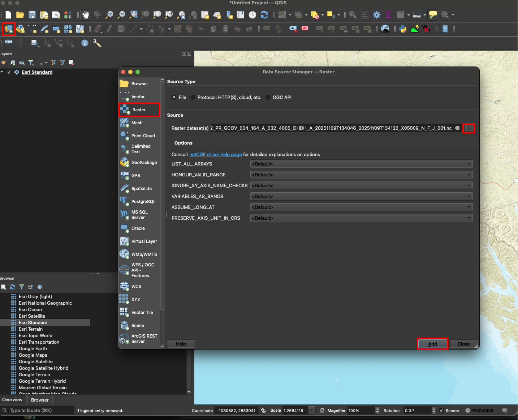
Task: Zoom to Full Extent of the map
Action: (133, 15)
